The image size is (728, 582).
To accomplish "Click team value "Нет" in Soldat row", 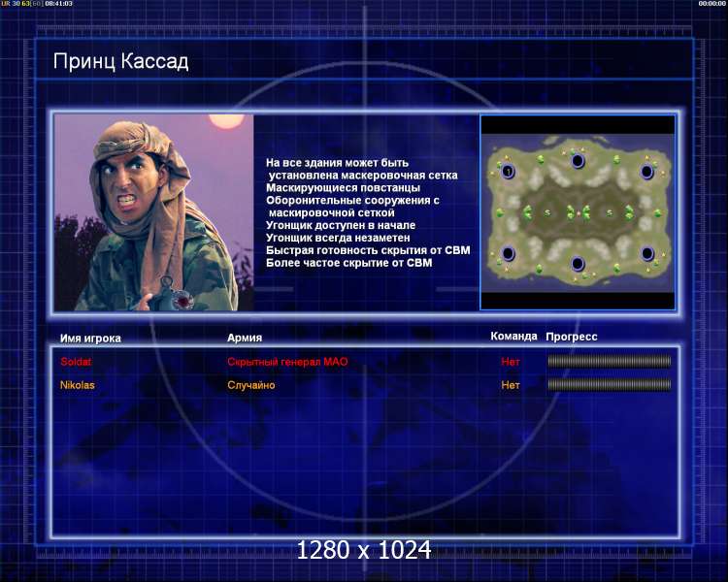I will click(511, 362).
